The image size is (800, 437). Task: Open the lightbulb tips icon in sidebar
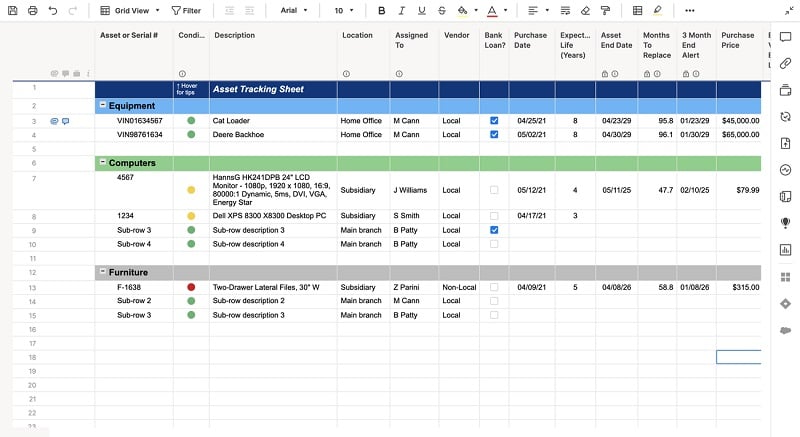click(785, 223)
